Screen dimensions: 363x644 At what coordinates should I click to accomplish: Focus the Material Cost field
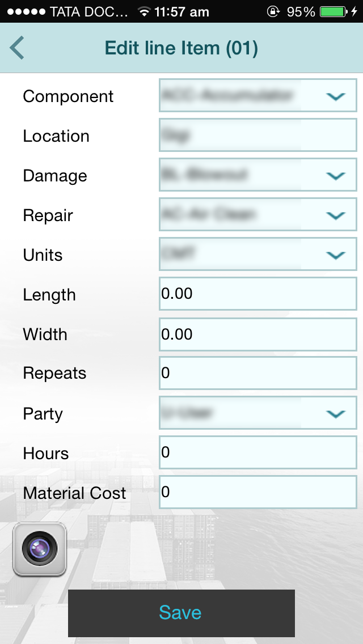[x=258, y=492]
